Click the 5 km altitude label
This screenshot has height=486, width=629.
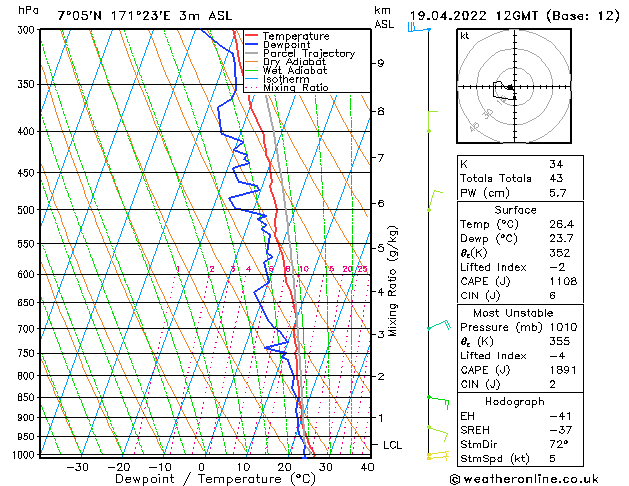(x=381, y=248)
